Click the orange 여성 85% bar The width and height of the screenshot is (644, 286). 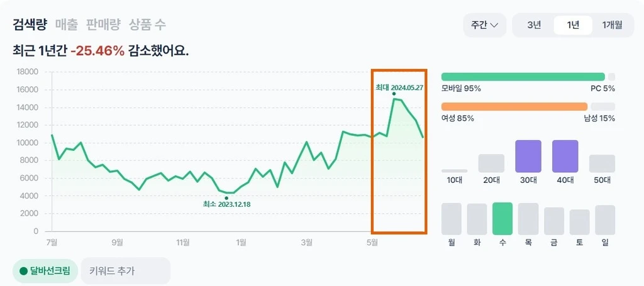(515, 106)
